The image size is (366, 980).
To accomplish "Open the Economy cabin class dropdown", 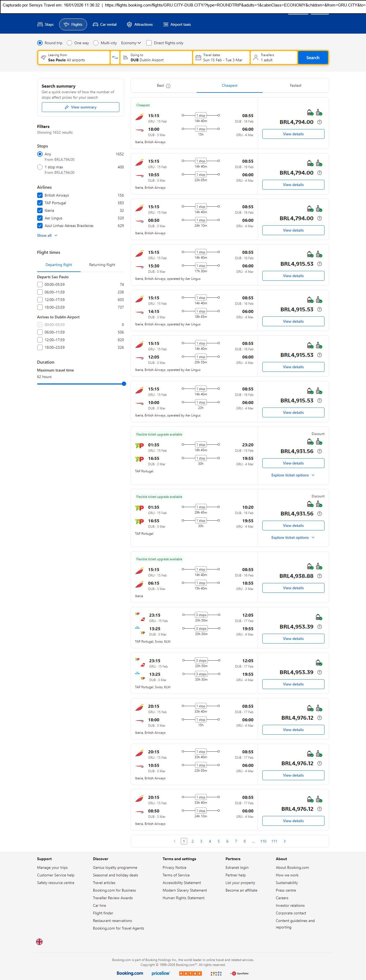I will pyautogui.click(x=131, y=43).
